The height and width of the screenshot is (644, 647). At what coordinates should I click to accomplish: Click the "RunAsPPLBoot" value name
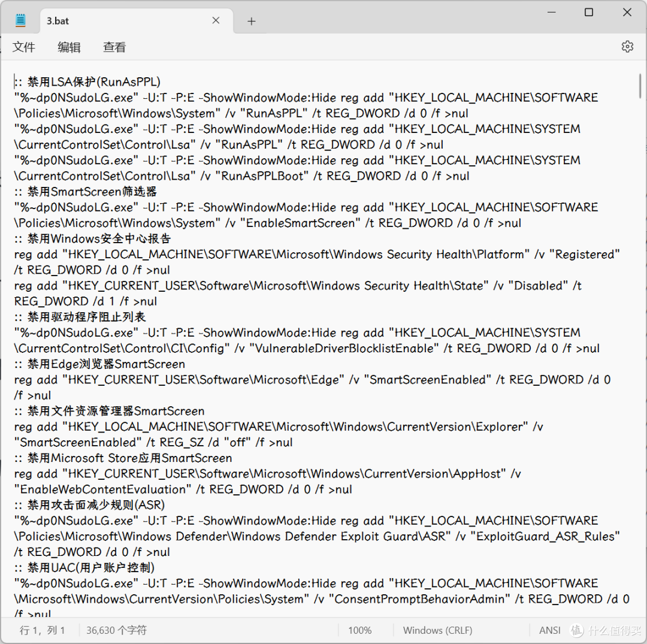coord(262,176)
